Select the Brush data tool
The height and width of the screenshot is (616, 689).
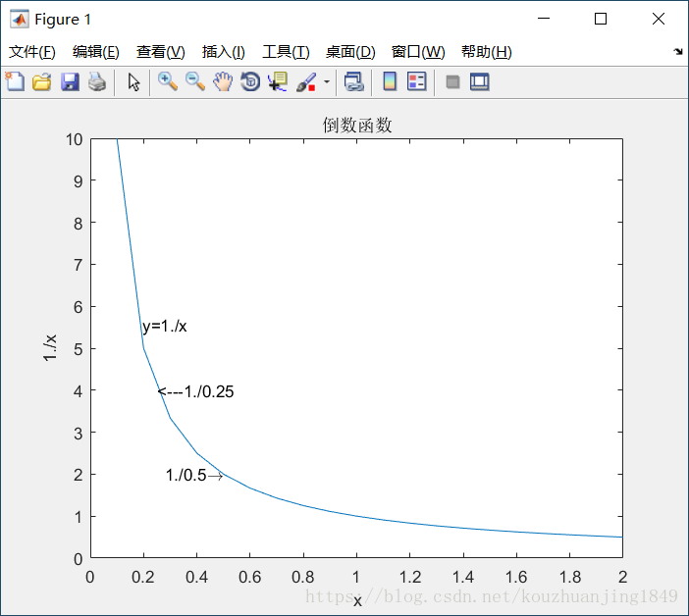306,82
